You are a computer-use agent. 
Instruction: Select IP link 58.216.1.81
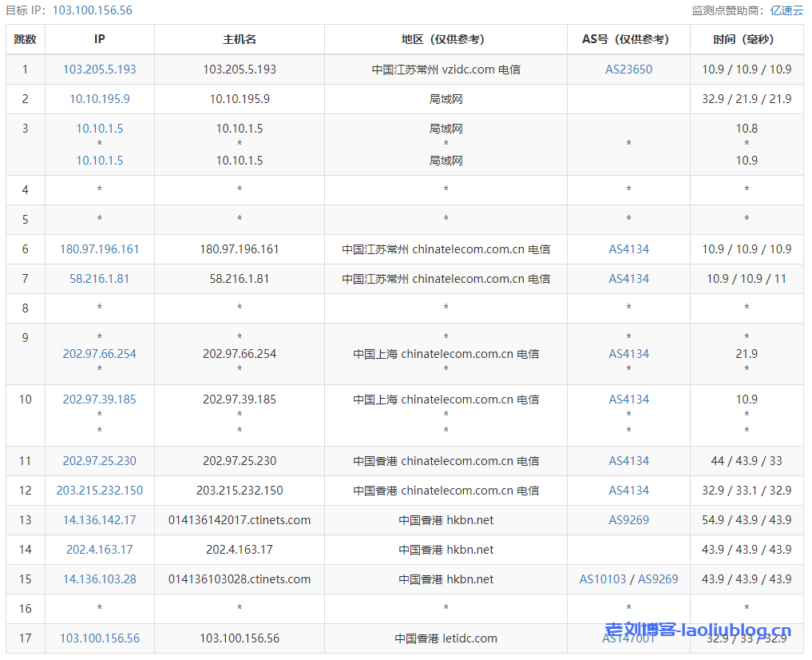coord(100,279)
